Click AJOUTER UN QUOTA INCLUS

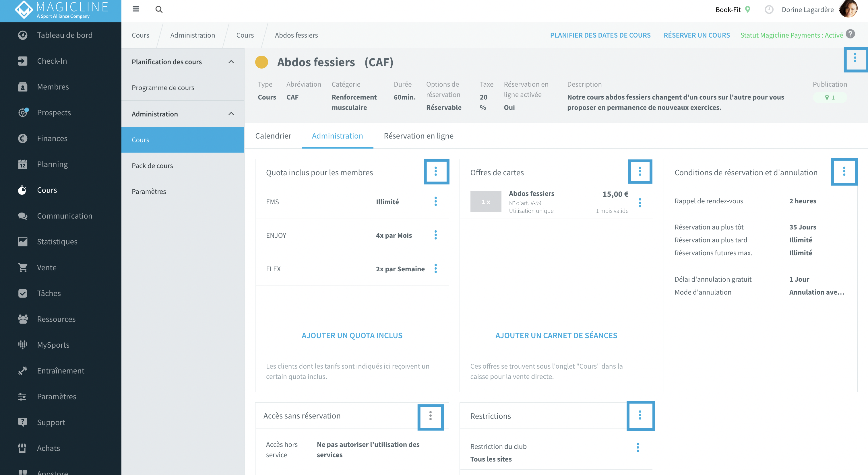(352, 335)
